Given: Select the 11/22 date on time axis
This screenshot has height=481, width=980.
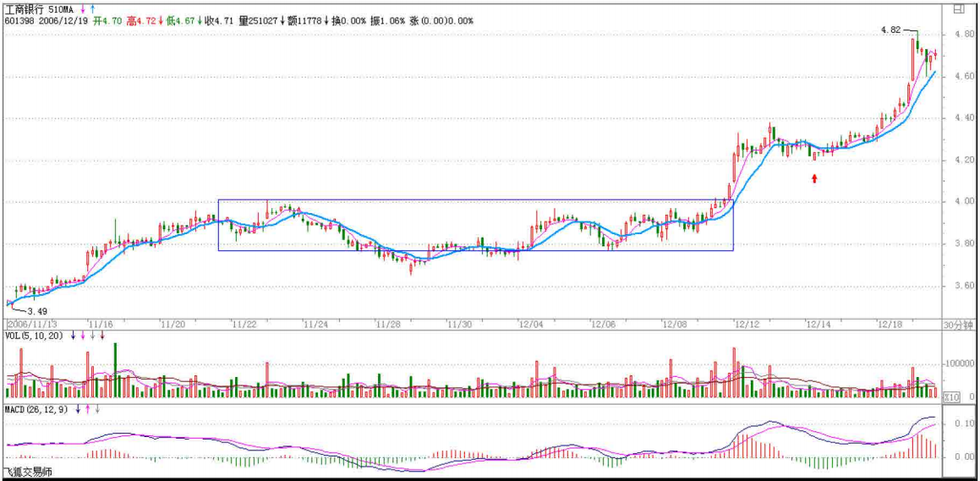Looking at the screenshot, I should [x=245, y=325].
